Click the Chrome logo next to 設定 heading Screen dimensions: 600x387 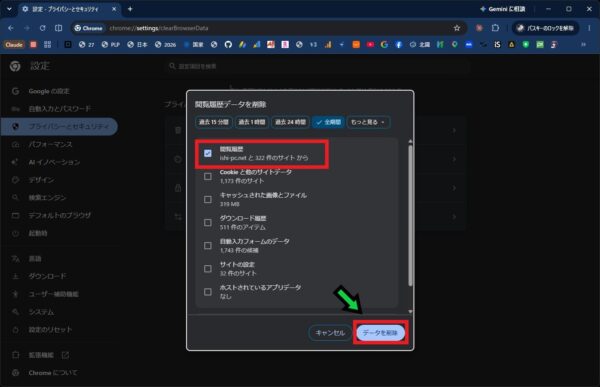(15, 66)
